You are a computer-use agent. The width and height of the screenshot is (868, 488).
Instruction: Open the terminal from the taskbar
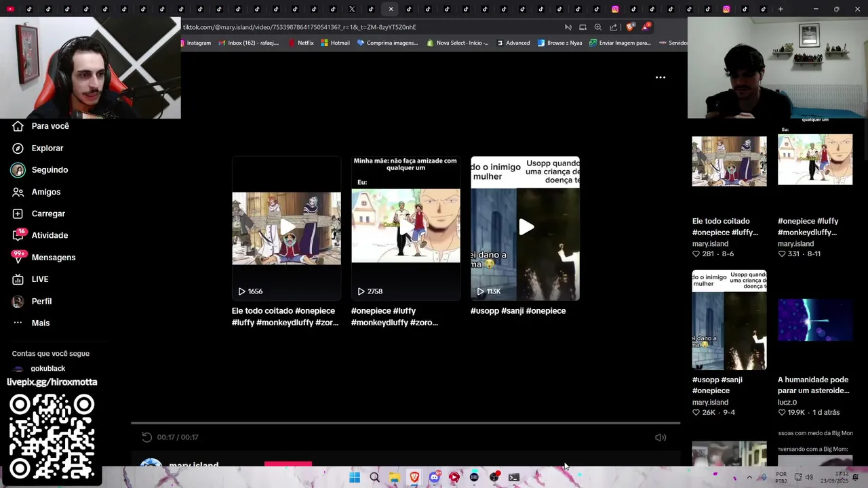click(514, 477)
